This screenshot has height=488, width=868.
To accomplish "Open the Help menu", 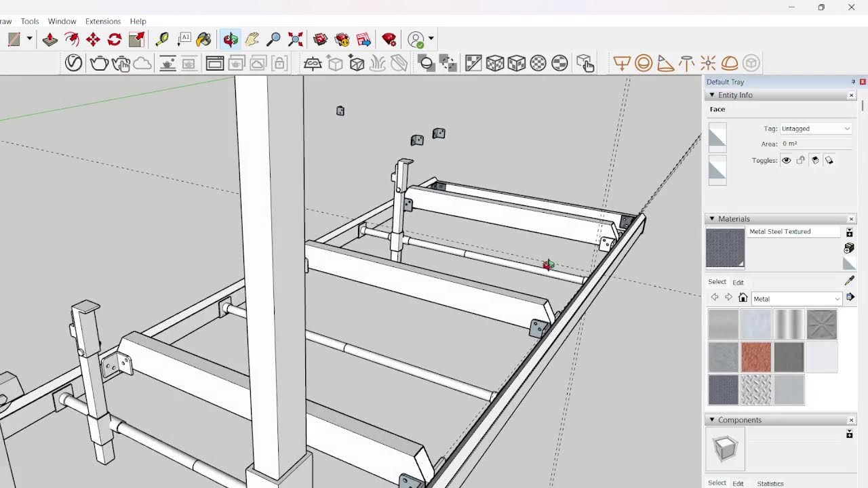I will point(138,21).
